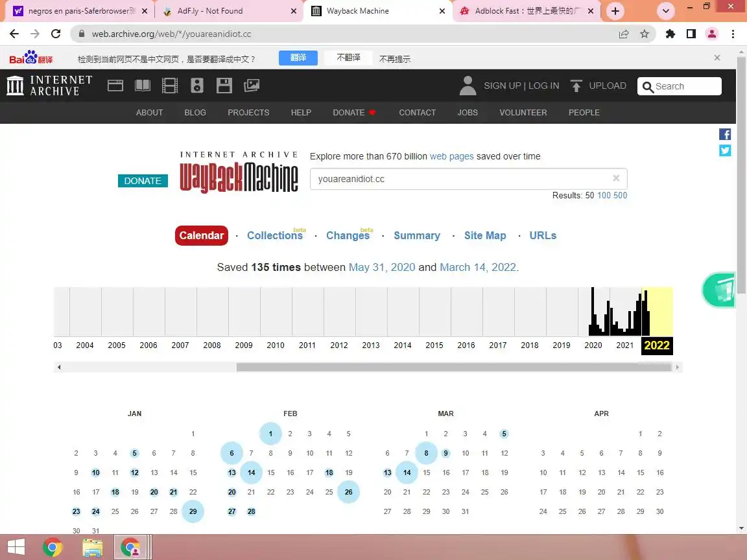Click the blue 翻译 translate button

[x=298, y=58]
